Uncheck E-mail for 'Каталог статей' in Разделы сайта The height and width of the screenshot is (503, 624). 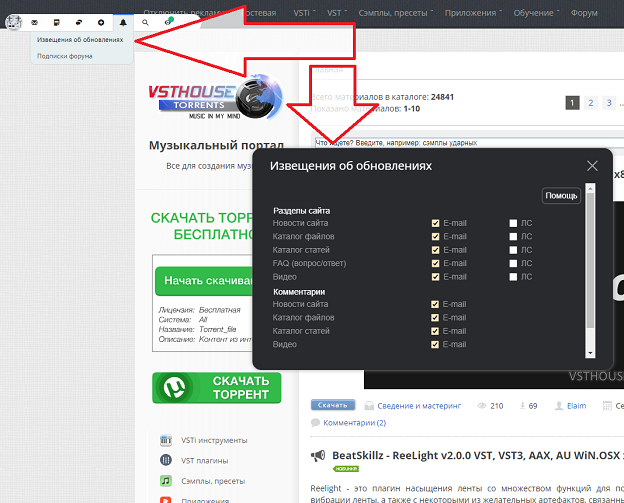tap(435, 250)
